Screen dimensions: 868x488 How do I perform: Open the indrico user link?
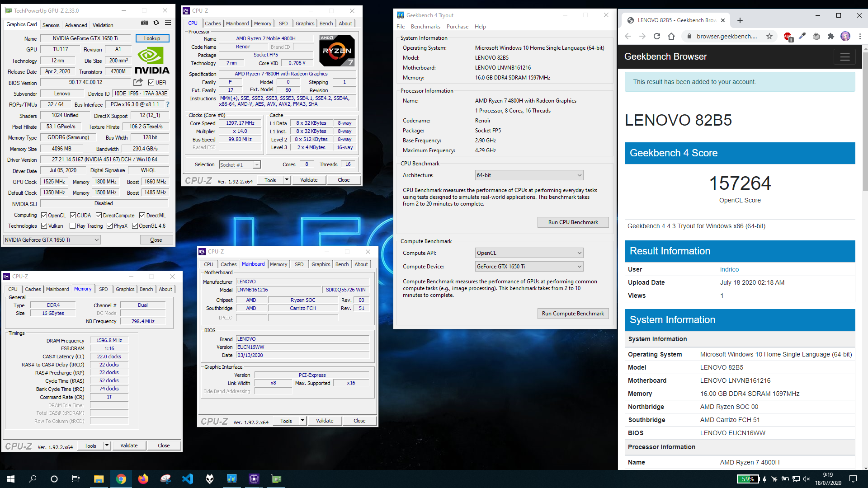coord(729,269)
